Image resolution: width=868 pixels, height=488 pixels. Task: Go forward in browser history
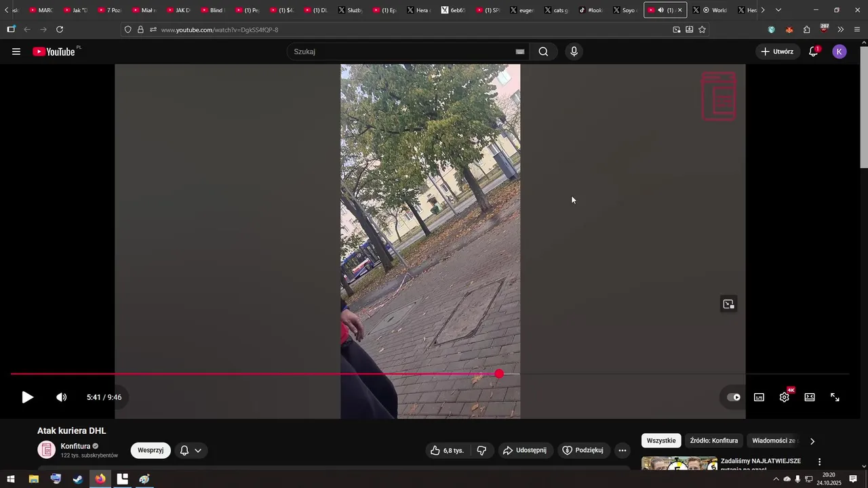(x=43, y=30)
